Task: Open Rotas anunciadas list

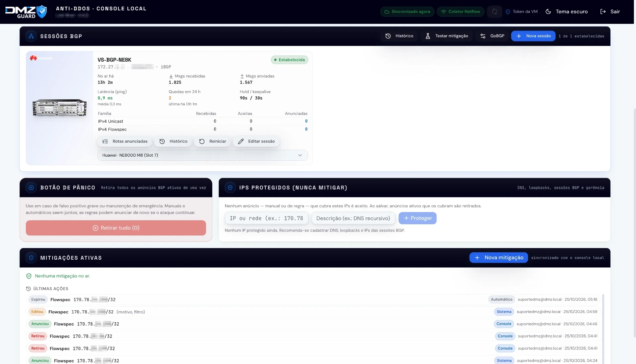Action: (125, 141)
